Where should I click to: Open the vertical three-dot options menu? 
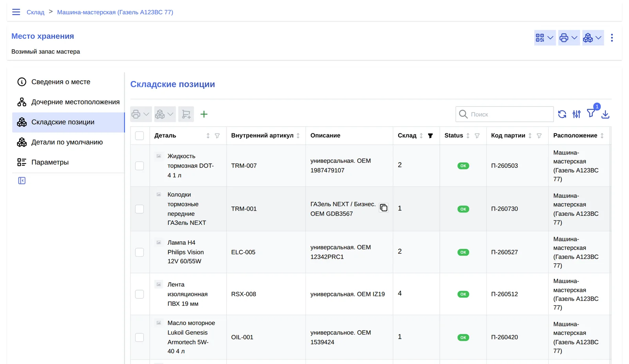pos(612,38)
